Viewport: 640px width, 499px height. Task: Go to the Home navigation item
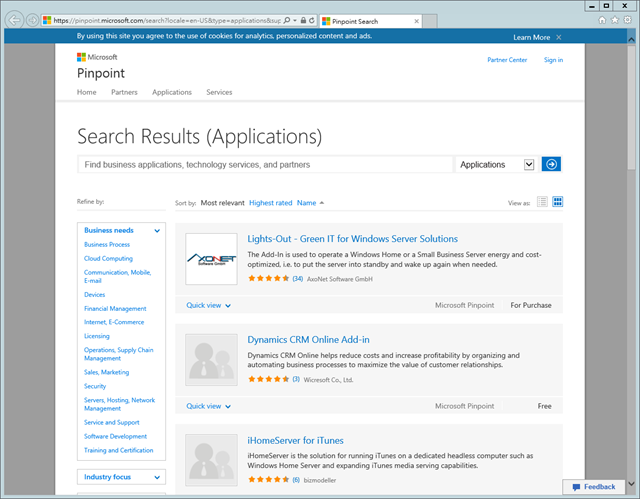(x=87, y=92)
